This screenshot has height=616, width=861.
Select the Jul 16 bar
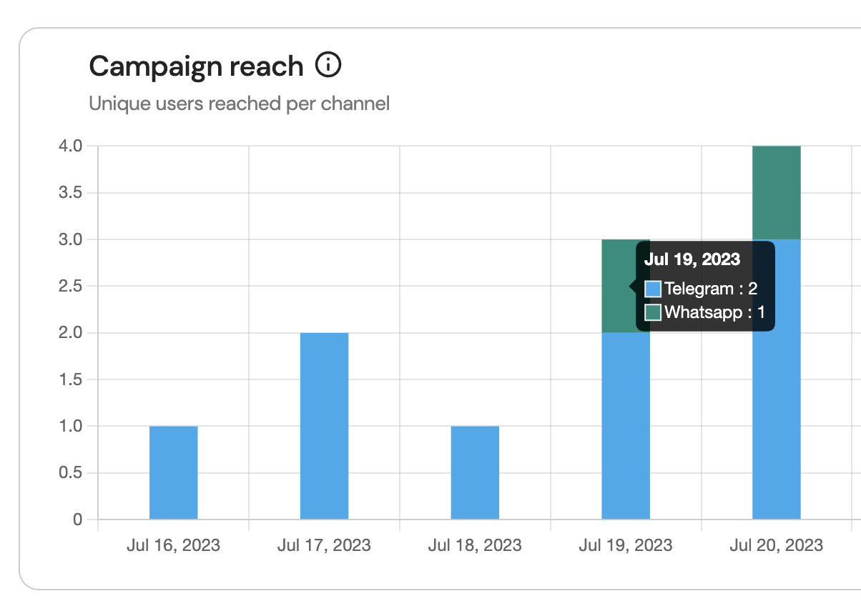click(x=173, y=472)
